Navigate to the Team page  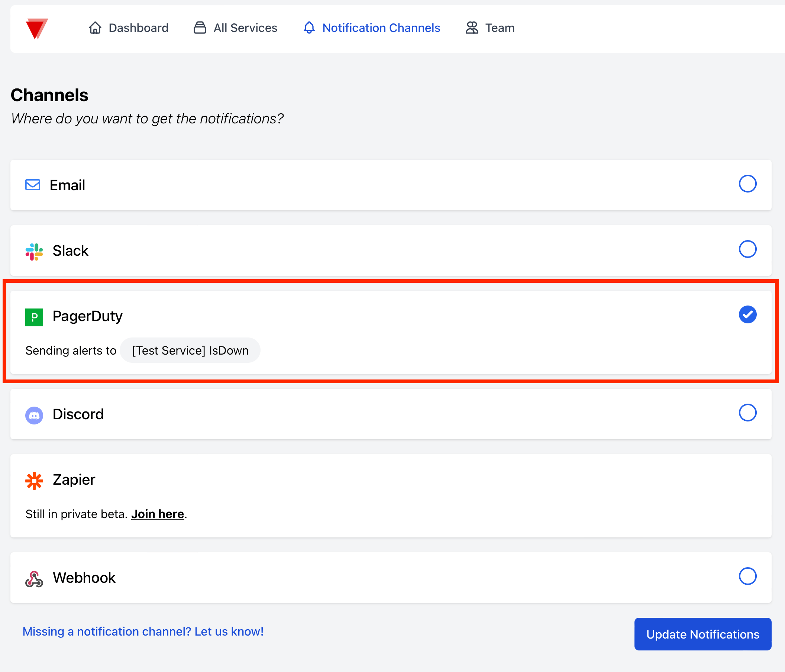[x=490, y=28]
